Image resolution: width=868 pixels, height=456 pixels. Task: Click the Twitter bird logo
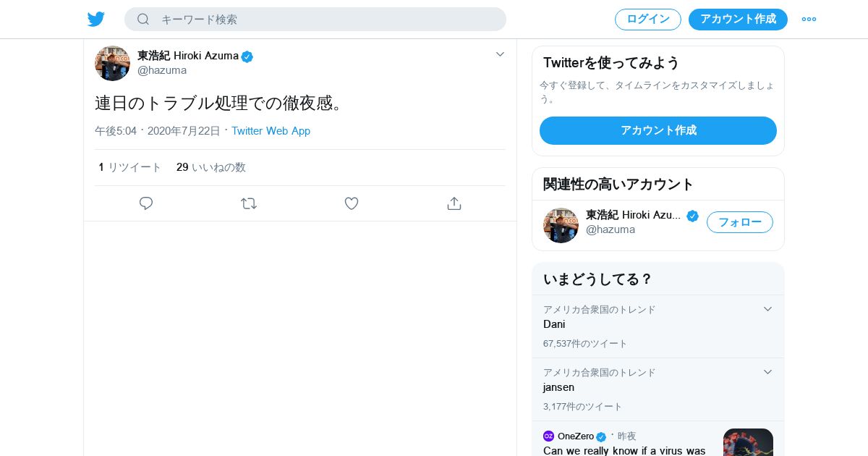pos(96,19)
